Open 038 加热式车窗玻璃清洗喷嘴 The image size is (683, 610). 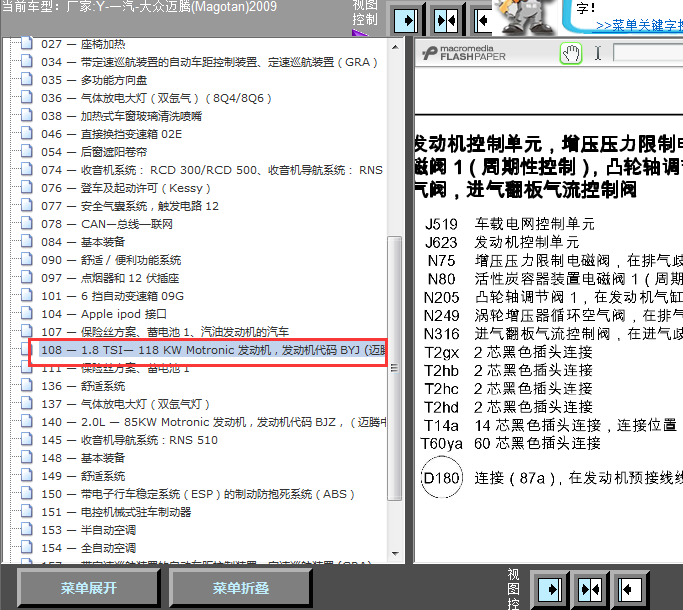tap(122, 116)
